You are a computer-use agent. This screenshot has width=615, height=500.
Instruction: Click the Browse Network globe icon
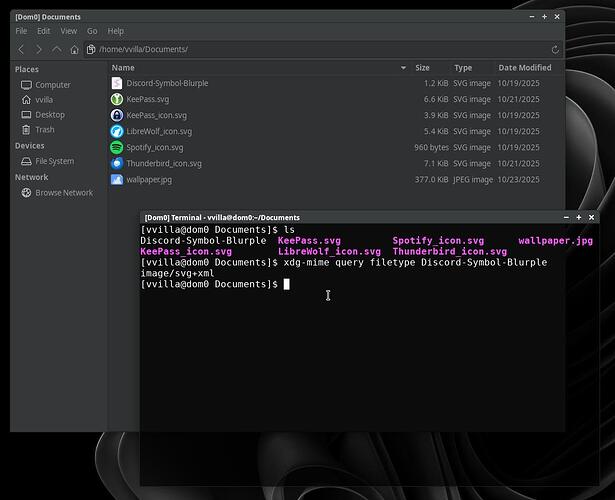coord(26,193)
